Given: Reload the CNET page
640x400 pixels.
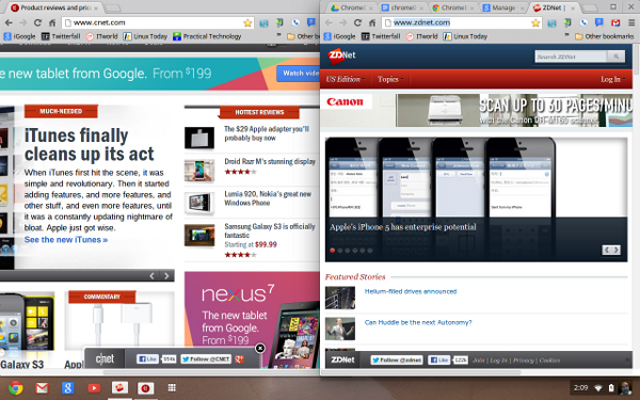Looking at the screenshot, I should [x=38, y=23].
